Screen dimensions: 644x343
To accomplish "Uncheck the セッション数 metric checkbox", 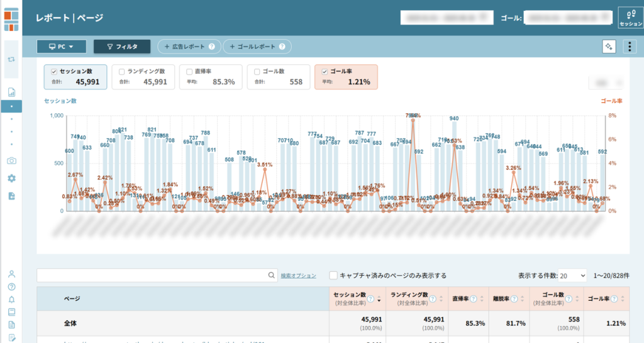I will click(x=54, y=72).
